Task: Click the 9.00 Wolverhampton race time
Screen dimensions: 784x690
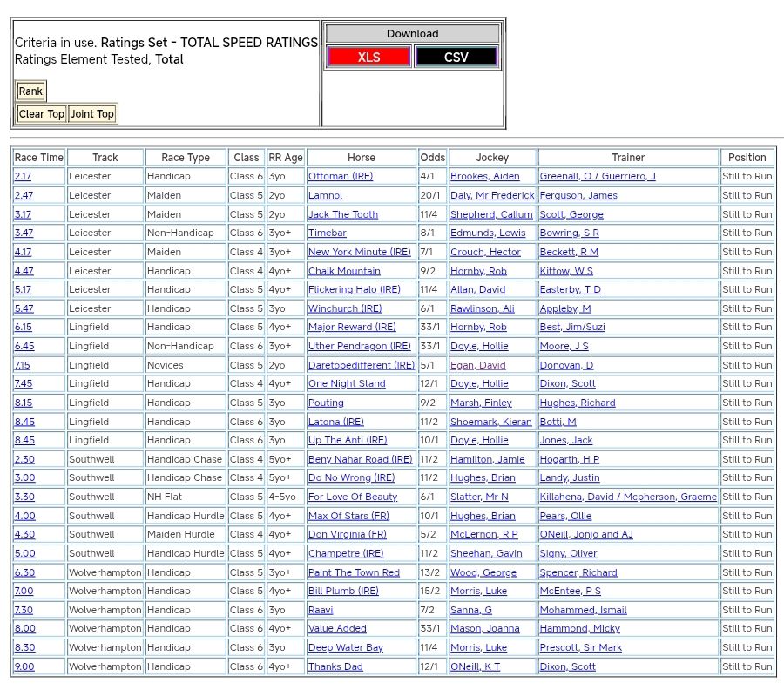Action: [24, 666]
